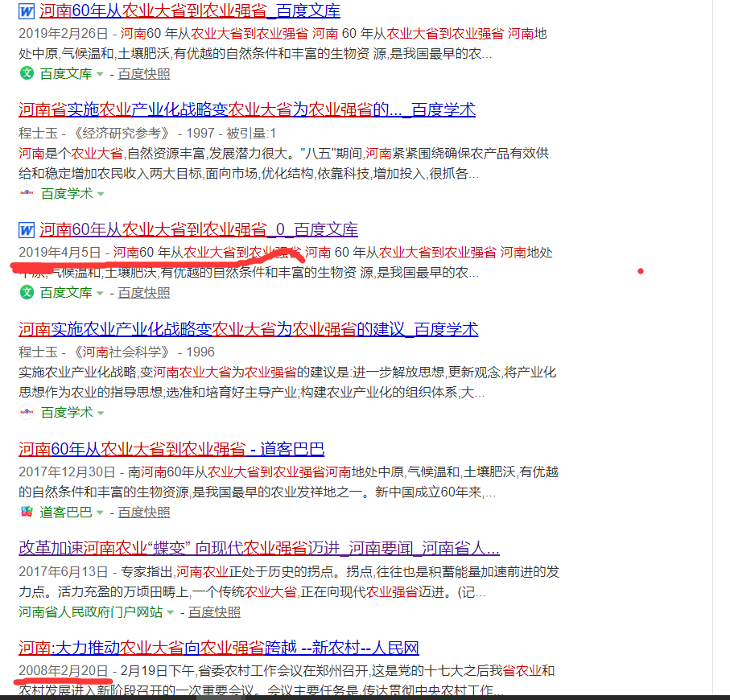Click 被引量:1 text in 1997 result
This screenshot has width=730, height=700.
click(x=251, y=134)
